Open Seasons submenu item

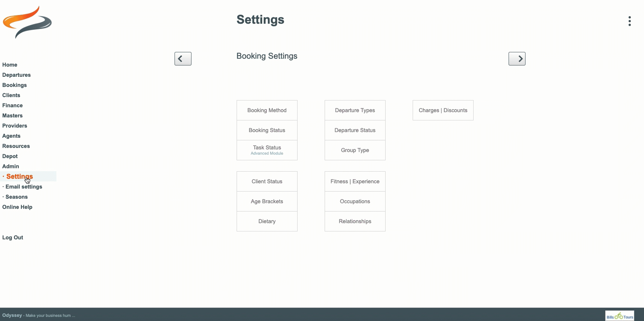click(17, 197)
